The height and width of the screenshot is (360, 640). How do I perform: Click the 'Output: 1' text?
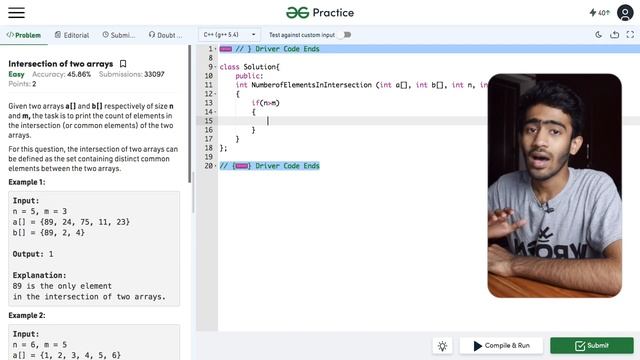coord(33,254)
